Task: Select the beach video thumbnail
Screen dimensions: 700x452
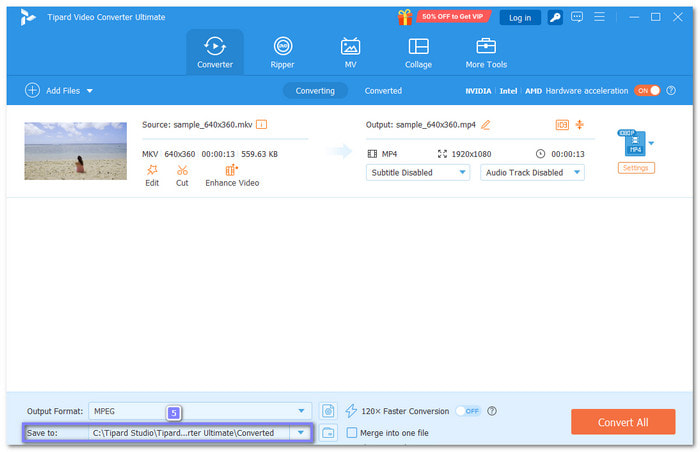Action: pyautogui.click(x=76, y=151)
